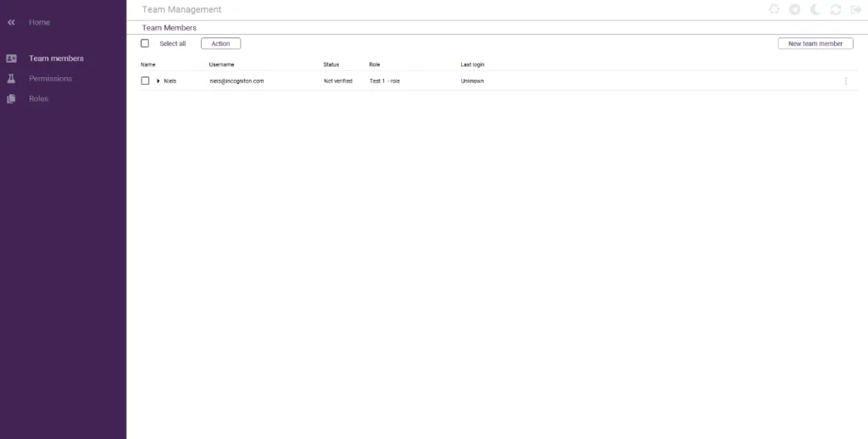Image resolution: width=868 pixels, height=439 pixels.
Task: Click the Team members ID card icon
Action: click(x=11, y=58)
